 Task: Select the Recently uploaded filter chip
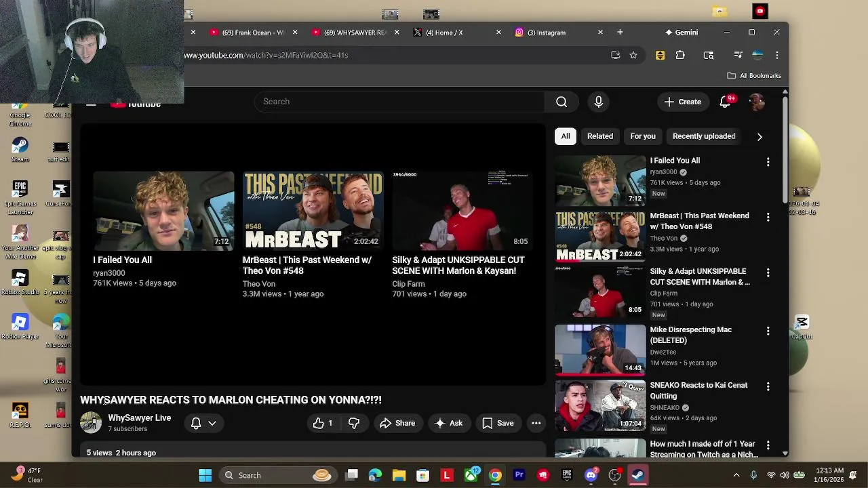tap(704, 136)
